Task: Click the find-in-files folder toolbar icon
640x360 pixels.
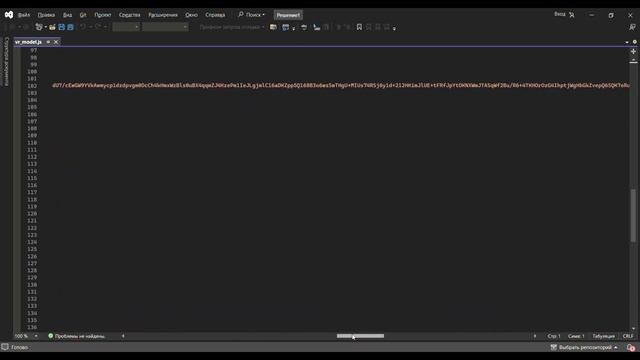Action: click(x=273, y=27)
